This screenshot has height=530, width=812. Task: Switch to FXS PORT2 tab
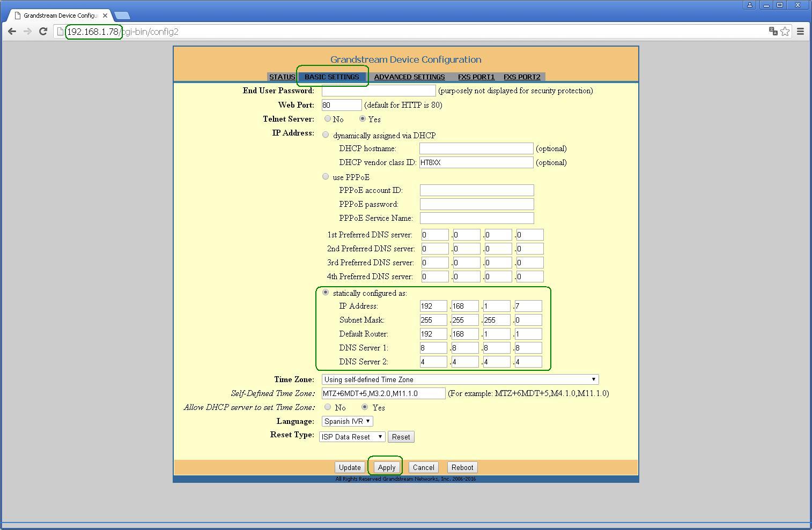pos(522,77)
